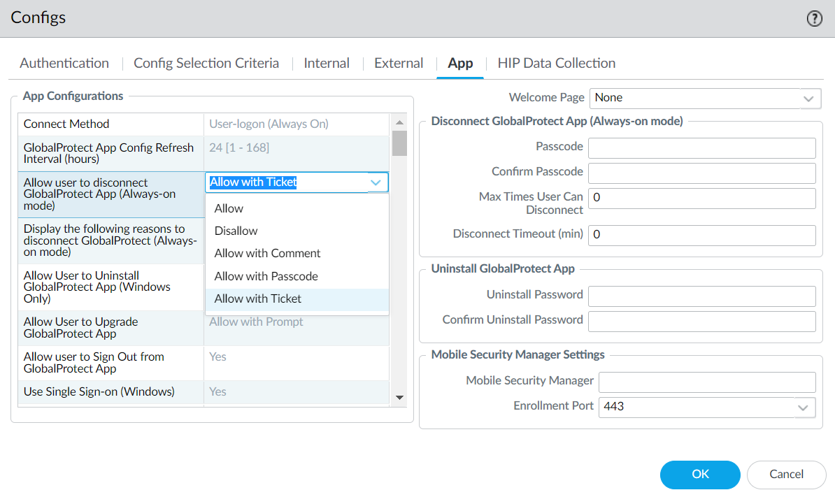The image size is (835, 504).
Task: Go to the HIP Data Collection tab
Action: (556, 63)
